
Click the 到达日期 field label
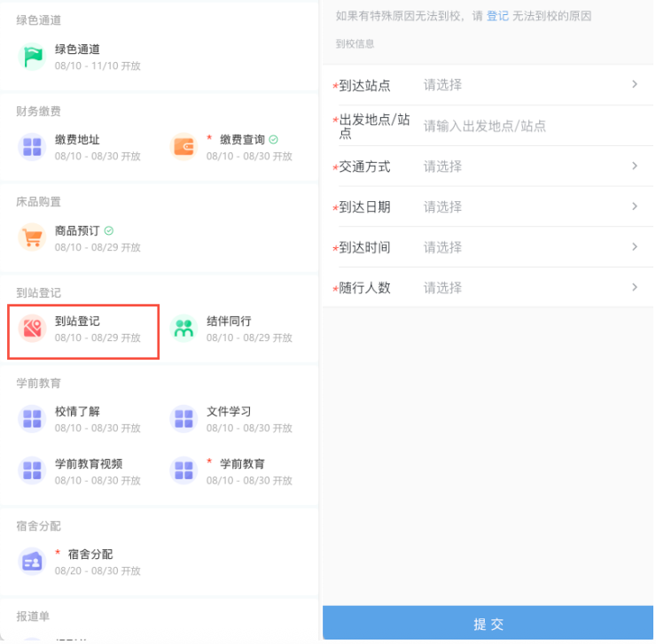365,207
